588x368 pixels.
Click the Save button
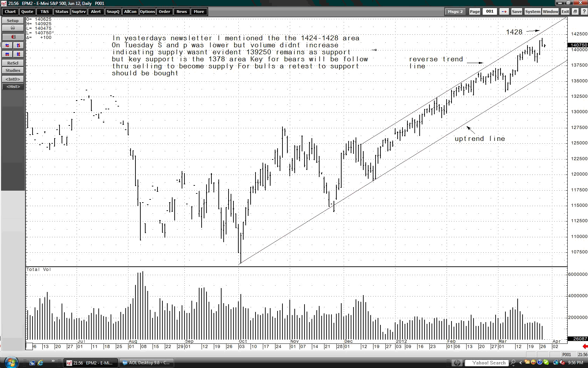pyautogui.click(x=517, y=12)
